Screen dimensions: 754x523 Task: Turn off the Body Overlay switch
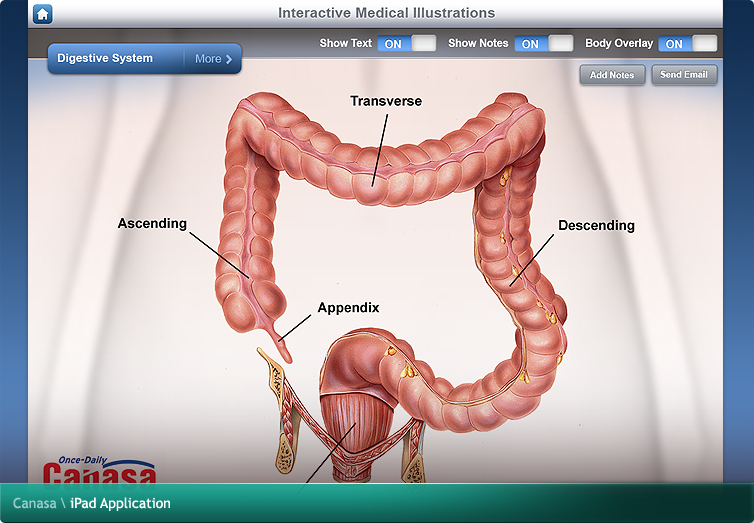pyautogui.click(x=687, y=44)
